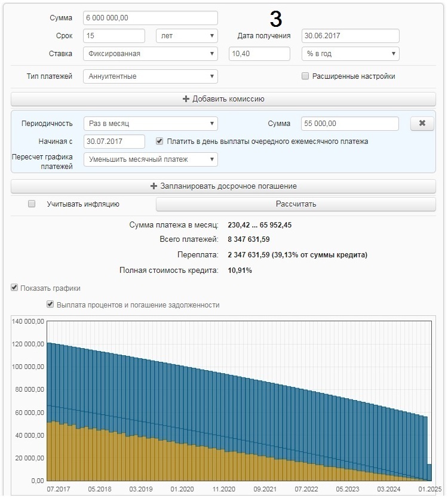This screenshot has width=448, height=498.
Task: Open the % в год rate unit dropdown
Action: pyautogui.click(x=350, y=54)
